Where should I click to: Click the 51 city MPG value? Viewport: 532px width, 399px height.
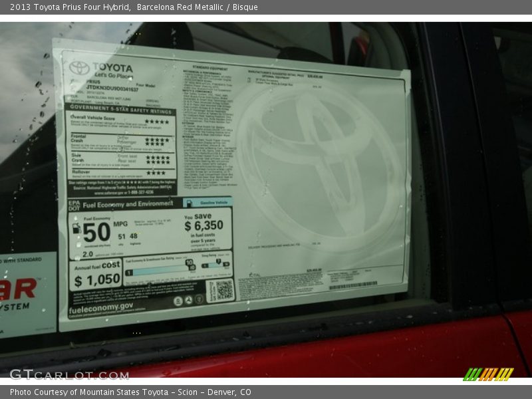[122, 237]
